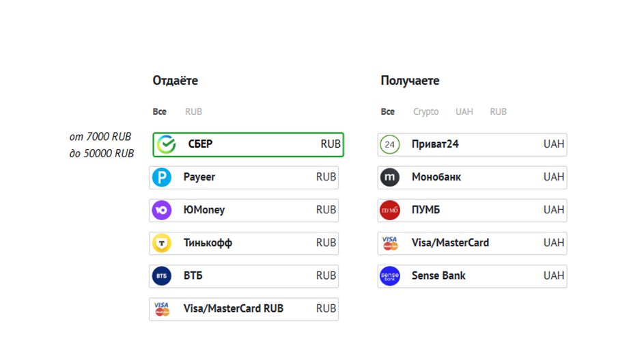The height and width of the screenshot is (348, 644).
Task: Click the blue Sense Bank logo
Action: [390, 276]
